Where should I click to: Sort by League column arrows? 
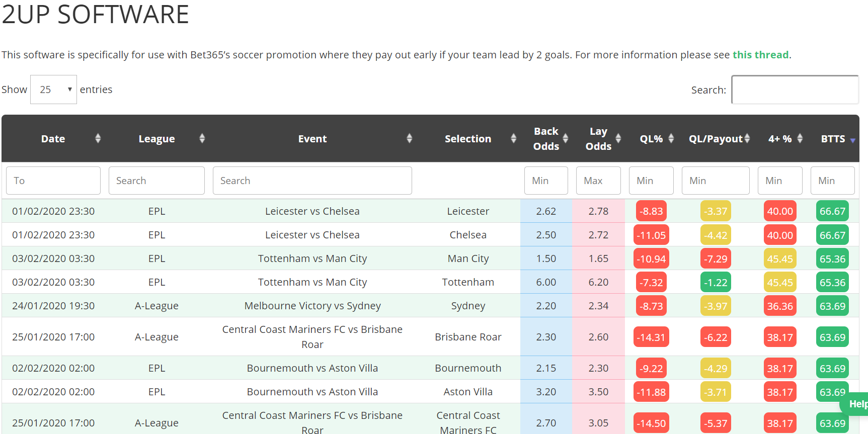click(202, 138)
